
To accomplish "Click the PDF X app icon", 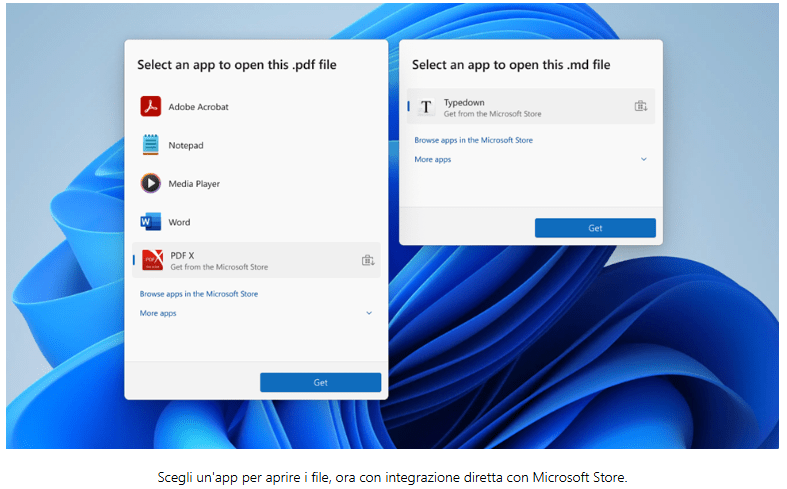I will pyautogui.click(x=152, y=260).
